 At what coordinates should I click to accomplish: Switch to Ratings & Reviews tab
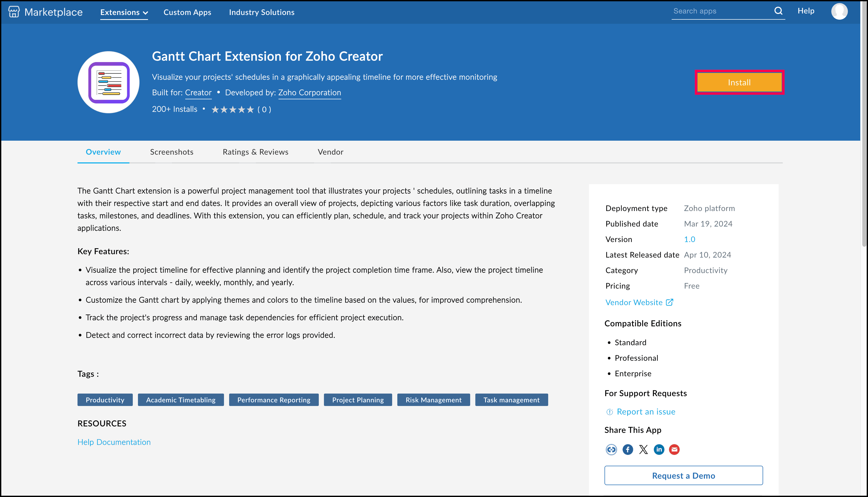[x=256, y=152]
